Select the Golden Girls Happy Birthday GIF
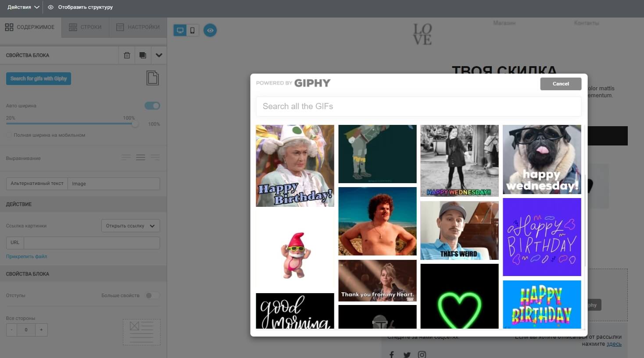Viewport: 644px width, 358px height. click(295, 166)
